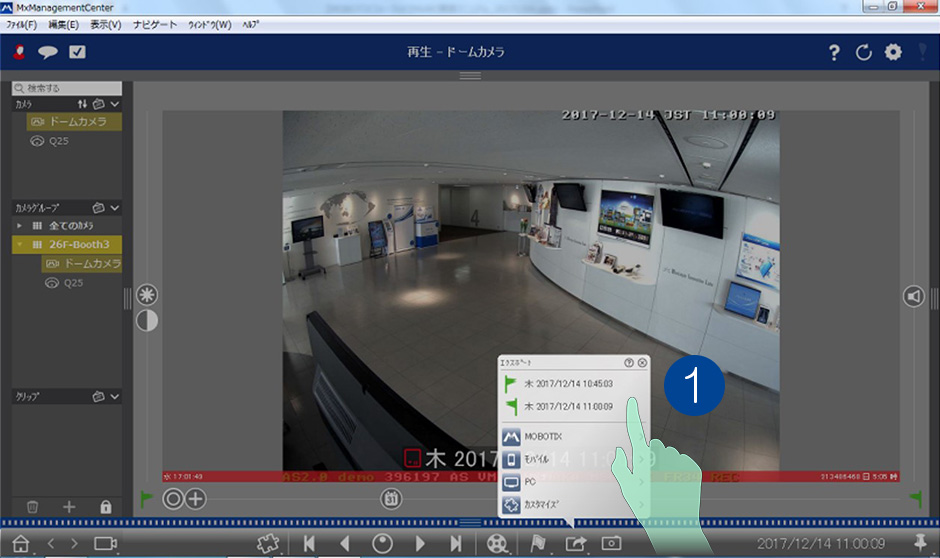Collapse the camera group section chevron
Screen dimensions: 940x558
click(x=115, y=207)
